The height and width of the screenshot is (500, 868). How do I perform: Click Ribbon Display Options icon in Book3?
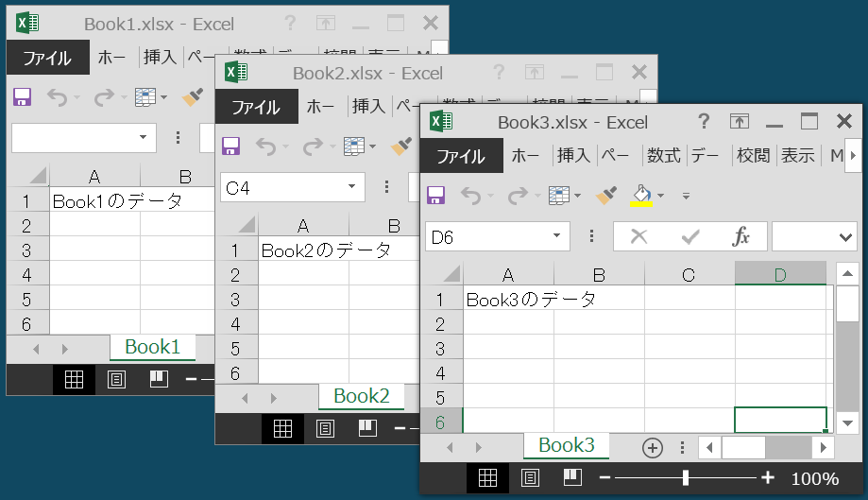click(x=739, y=121)
